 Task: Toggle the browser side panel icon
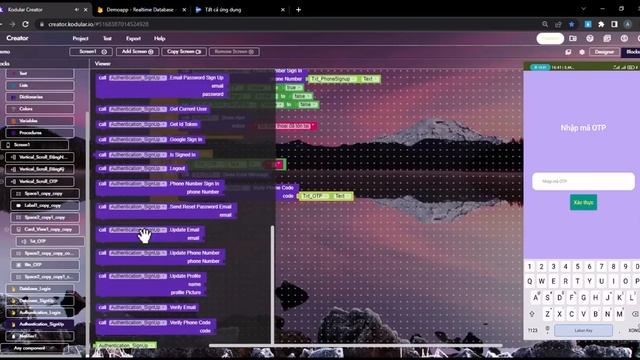[614, 24]
